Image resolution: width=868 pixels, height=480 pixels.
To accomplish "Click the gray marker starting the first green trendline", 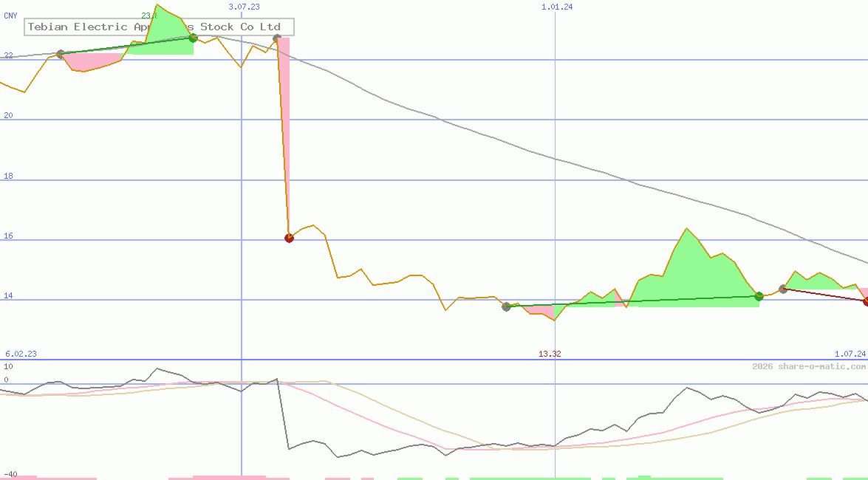I will 61,54.
